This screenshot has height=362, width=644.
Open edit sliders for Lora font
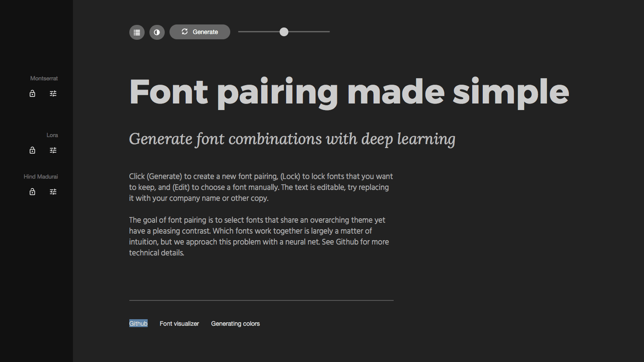pyautogui.click(x=53, y=150)
